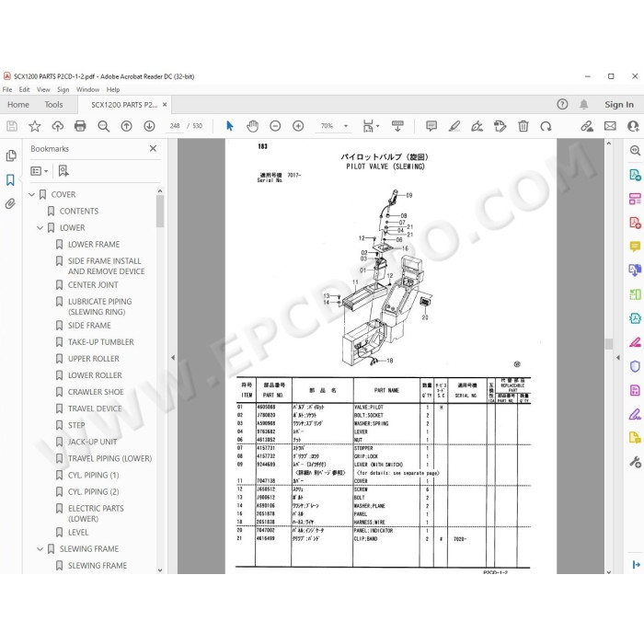Image resolution: width=644 pixels, height=644 pixels.
Task: Switch to the Home tab
Action: coord(18,105)
